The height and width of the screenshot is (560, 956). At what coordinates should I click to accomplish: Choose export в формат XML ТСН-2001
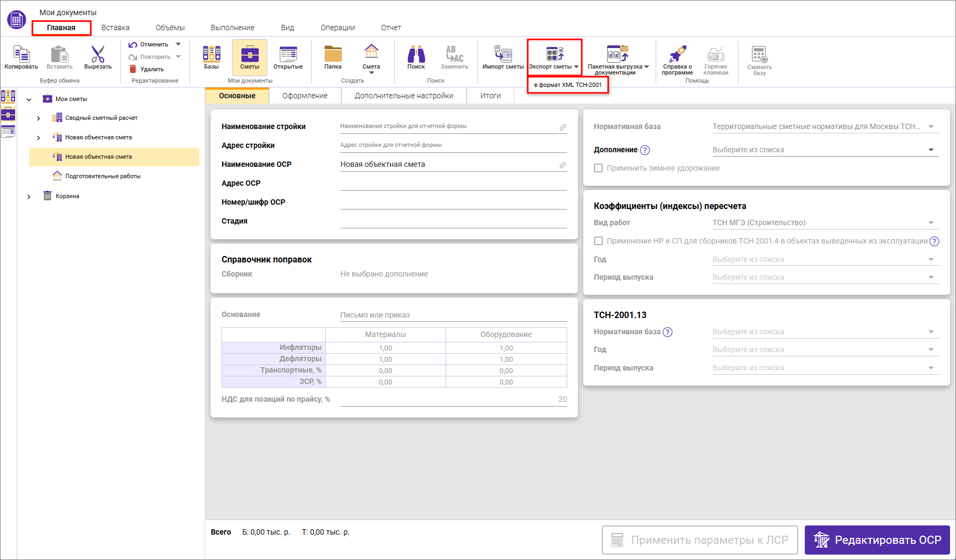pyautogui.click(x=568, y=85)
